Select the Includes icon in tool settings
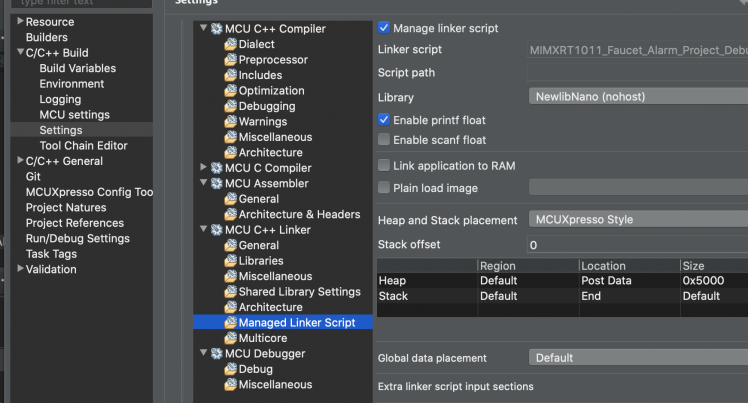 (x=231, y=75)
